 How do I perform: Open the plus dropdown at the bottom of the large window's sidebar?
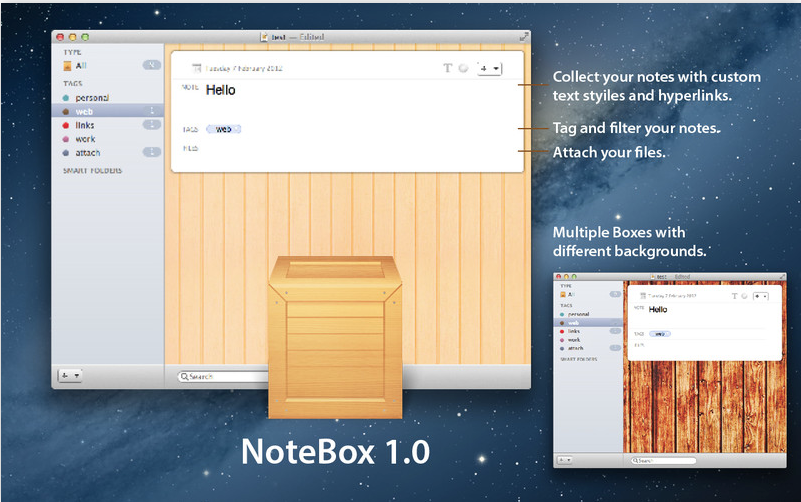[x=70, y=376]
